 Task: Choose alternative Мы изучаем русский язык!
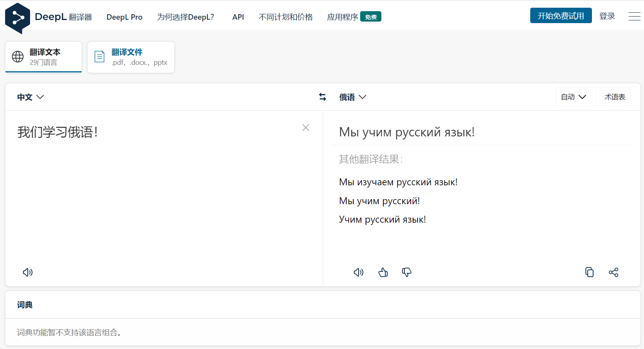(398, 182)
